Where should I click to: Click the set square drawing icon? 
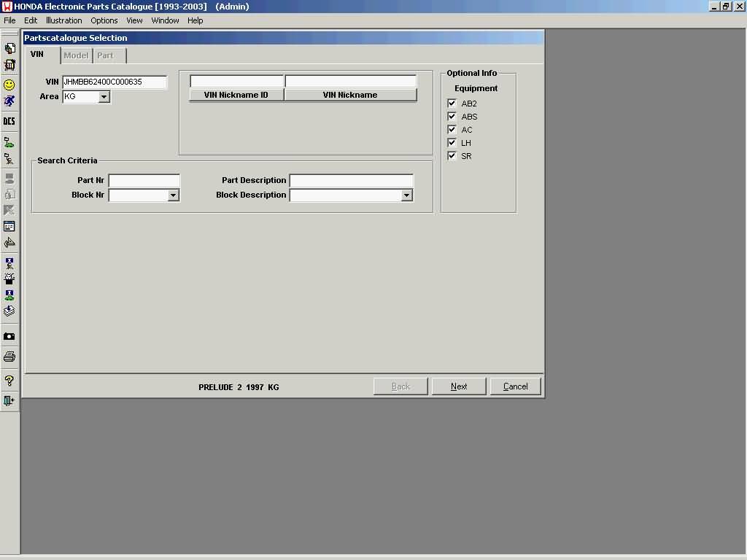click(9, 243)
